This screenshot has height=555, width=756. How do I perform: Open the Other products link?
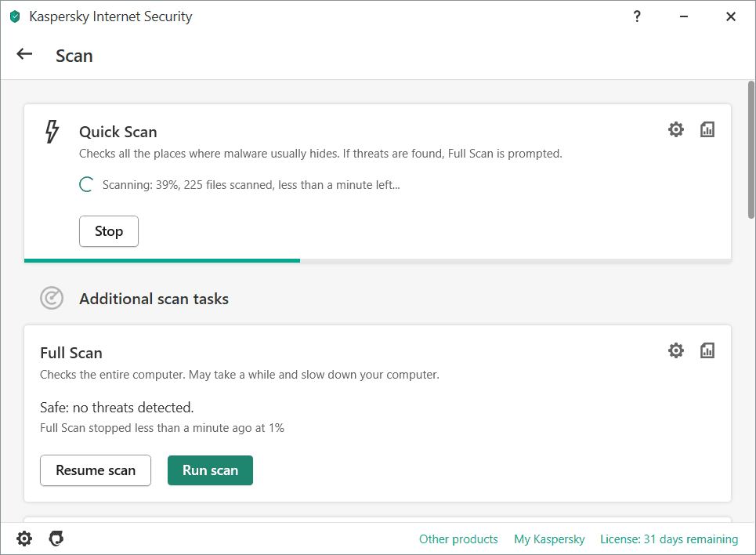[x=458, y=539]
